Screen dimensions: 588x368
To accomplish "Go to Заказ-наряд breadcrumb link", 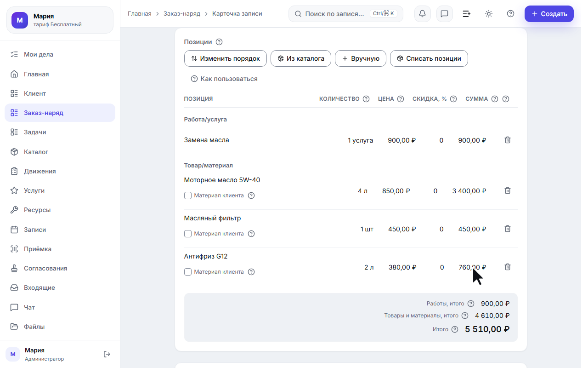I will point(182,14).
